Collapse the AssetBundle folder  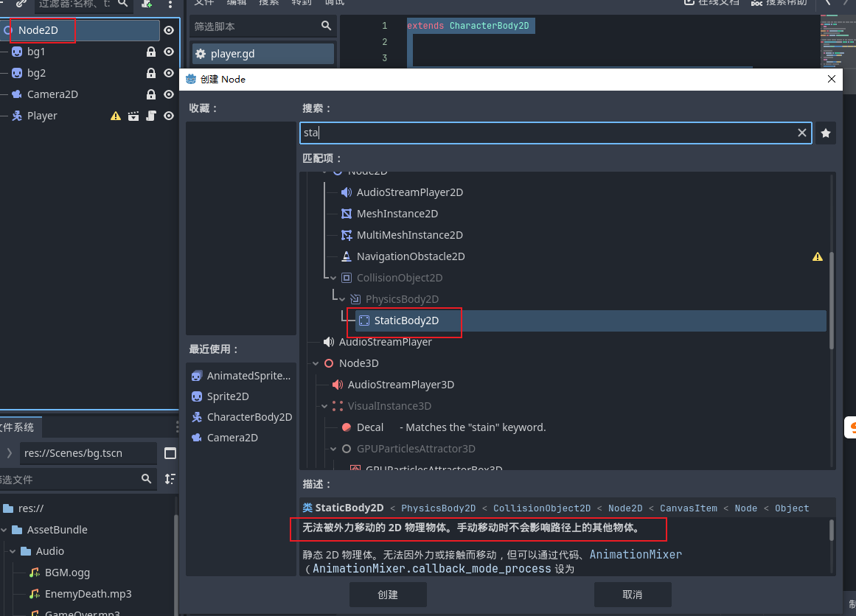point(4,530)
